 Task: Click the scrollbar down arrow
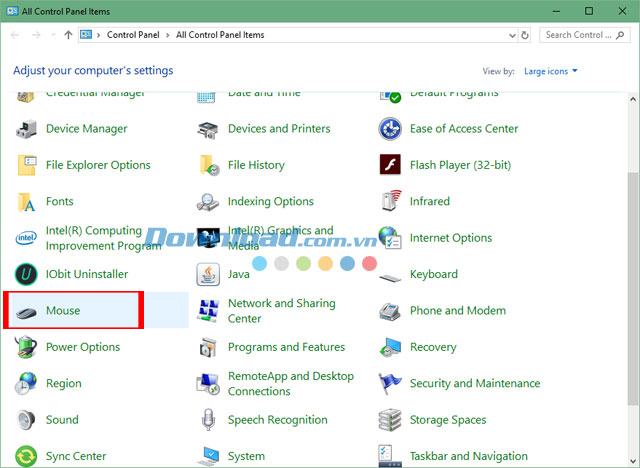(x=633, y=461)
